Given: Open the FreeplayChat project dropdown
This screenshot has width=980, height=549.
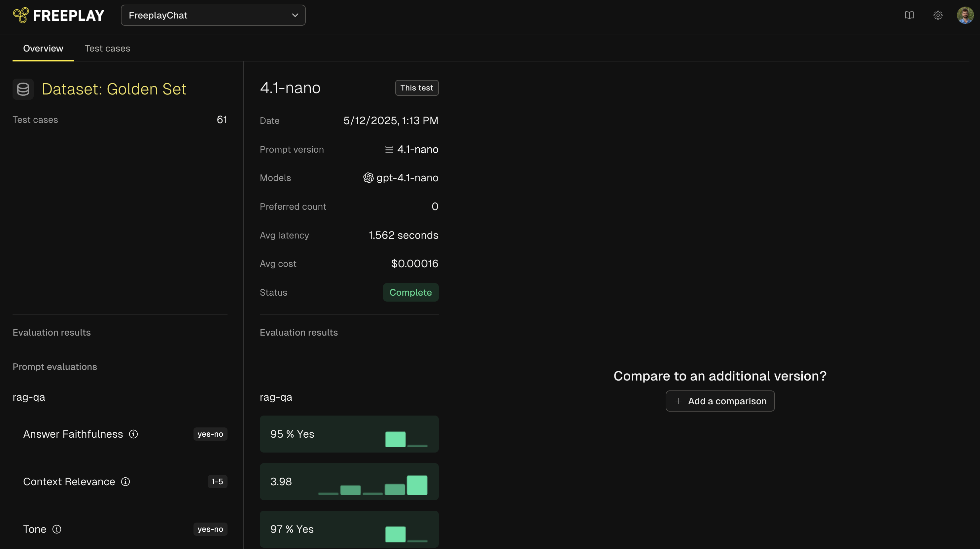Looking at the screenshot, I should coord(213,15).
